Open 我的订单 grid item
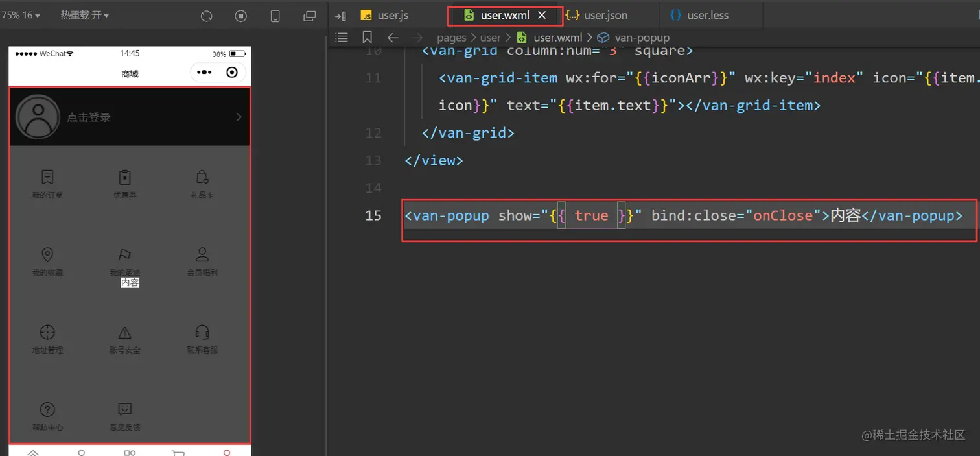The height and width of the screenshot is (456, 980). [x=47, y=184]
